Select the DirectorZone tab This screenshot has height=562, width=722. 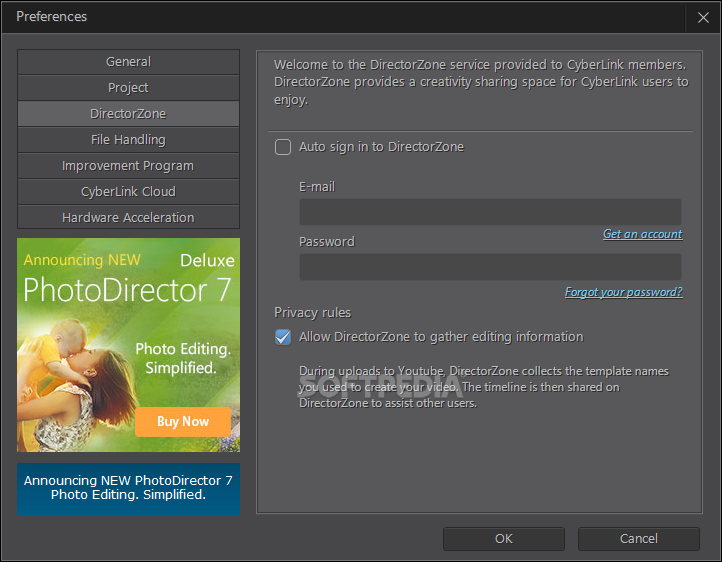[x=128, y=114]
